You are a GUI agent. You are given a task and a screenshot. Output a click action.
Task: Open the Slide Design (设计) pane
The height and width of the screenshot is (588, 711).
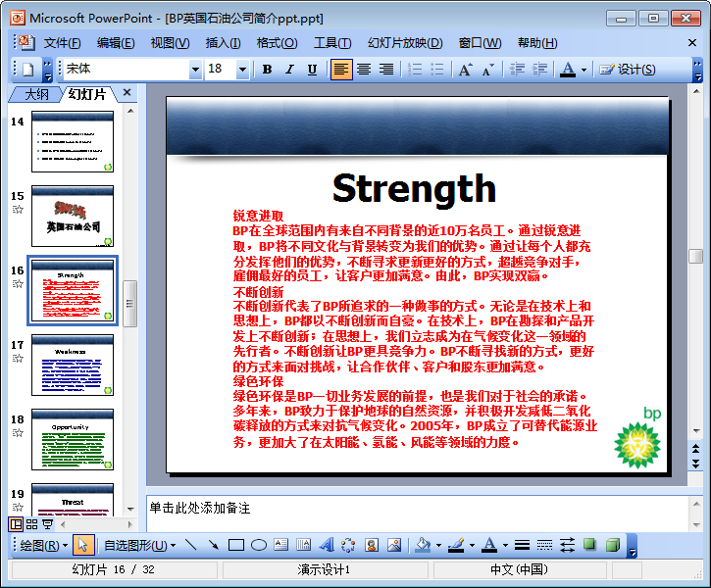pyautogui.click(x=627, y=70)
